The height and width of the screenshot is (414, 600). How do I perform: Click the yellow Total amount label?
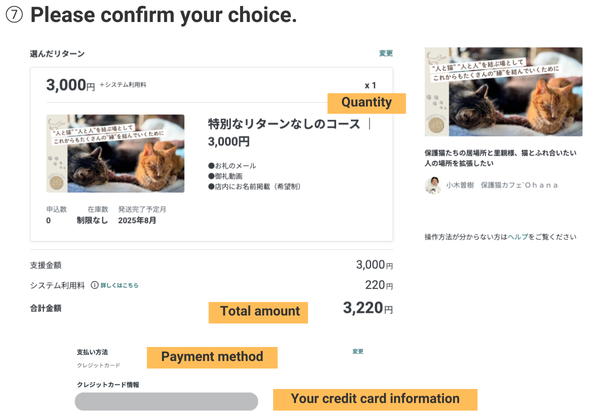[x=258, y=311]
